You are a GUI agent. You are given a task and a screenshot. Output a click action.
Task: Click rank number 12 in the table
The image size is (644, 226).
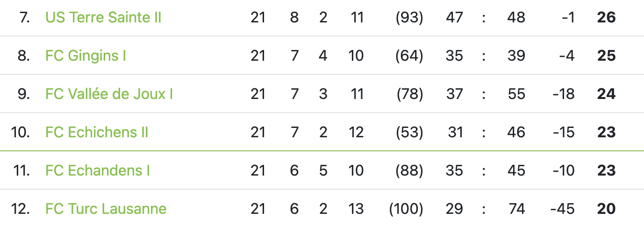[x=21, y=209]
